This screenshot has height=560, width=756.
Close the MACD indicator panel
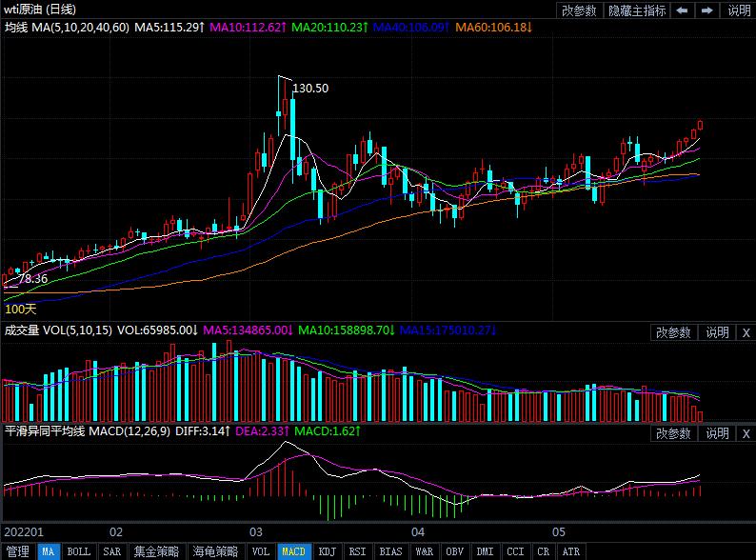coord(746,433)
